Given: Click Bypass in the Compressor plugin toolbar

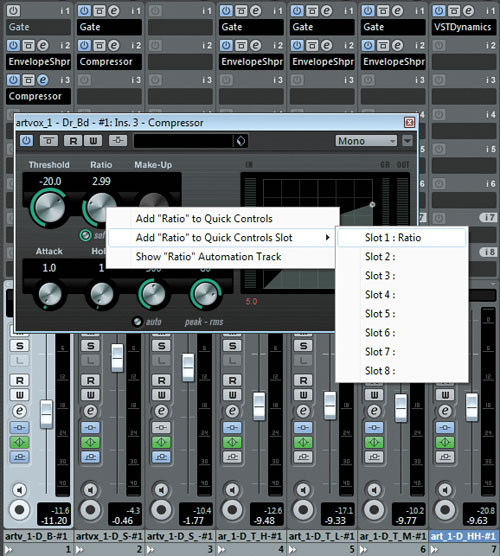Looking at the screenshot, I should click(49, 141).
